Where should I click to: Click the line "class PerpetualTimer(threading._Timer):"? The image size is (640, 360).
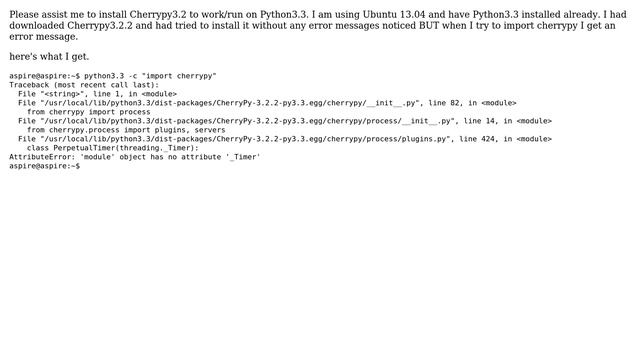(113, 148)
